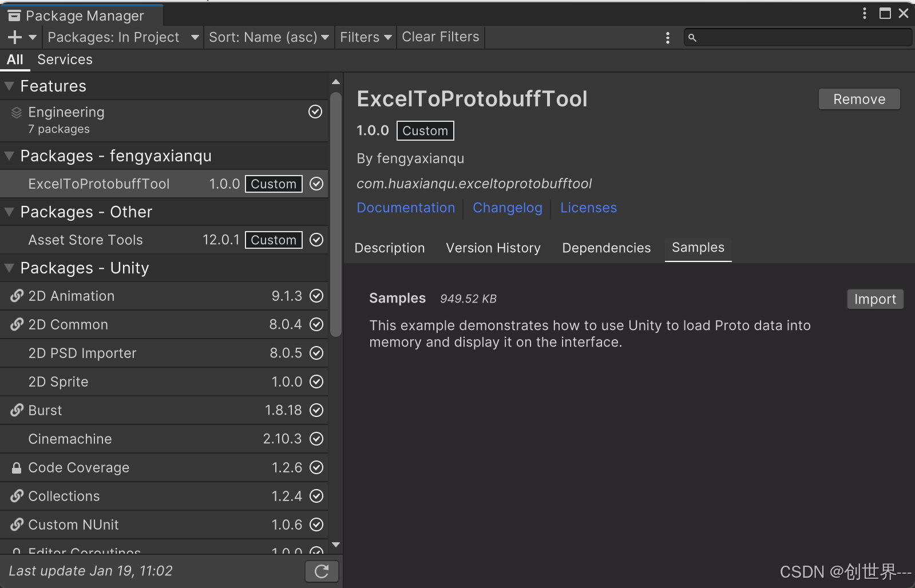Click the Clear Filters button
The image size is (915, 588).
coord(441,37)
